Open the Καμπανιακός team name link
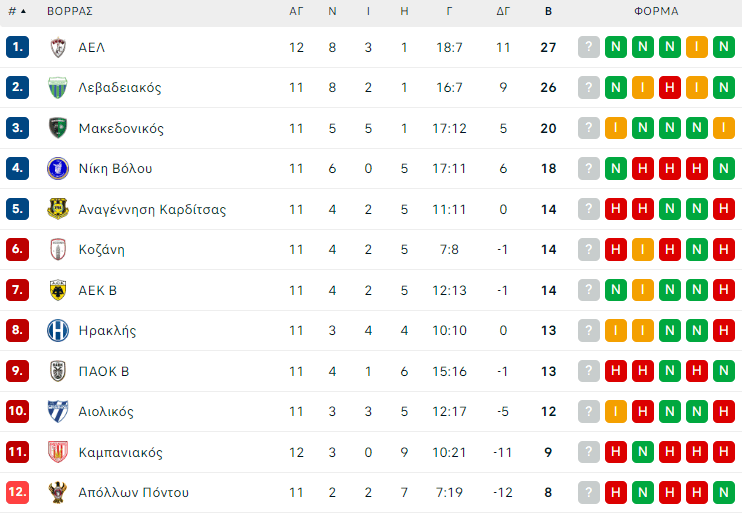This screenshot has width=742, height=515. (x=121, y=453)
